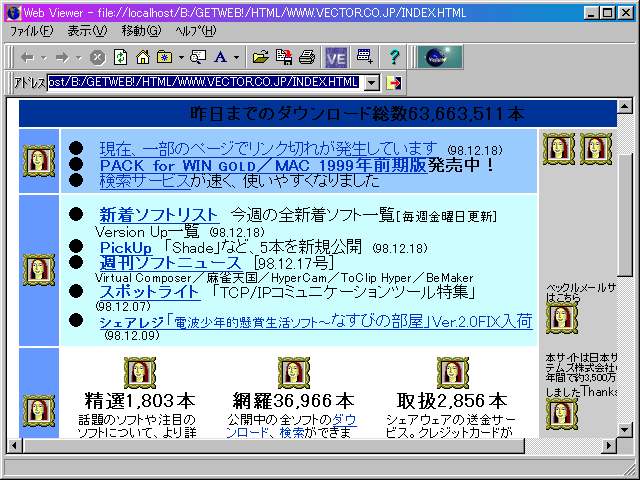Open the リンク切れ notice link dated 98.12.18
The image size is (640, 480).
click(269, 149)
